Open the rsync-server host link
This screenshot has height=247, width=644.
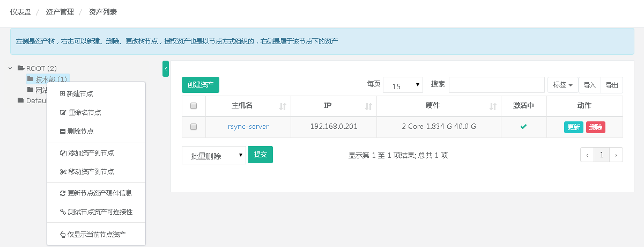[x=248, y=127]
